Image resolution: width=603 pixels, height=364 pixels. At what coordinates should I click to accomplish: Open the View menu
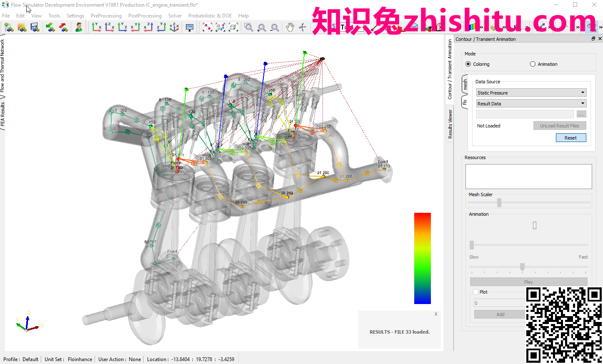point(37,16)
